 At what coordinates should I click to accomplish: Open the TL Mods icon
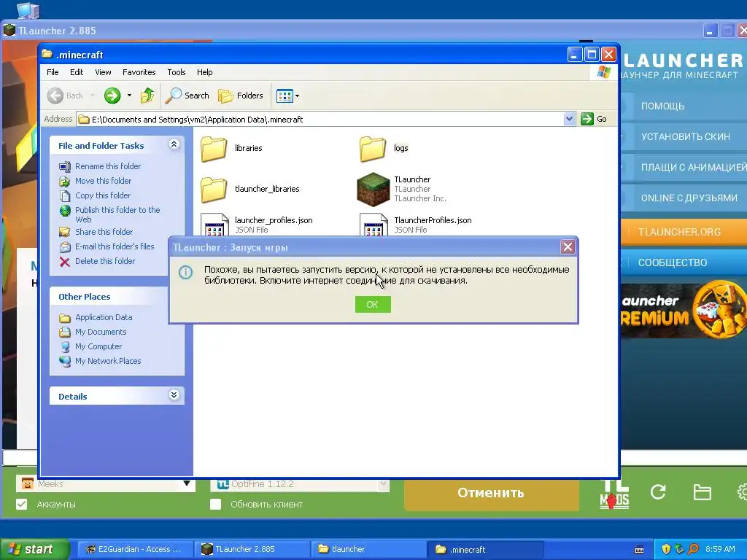coord(614,494)
